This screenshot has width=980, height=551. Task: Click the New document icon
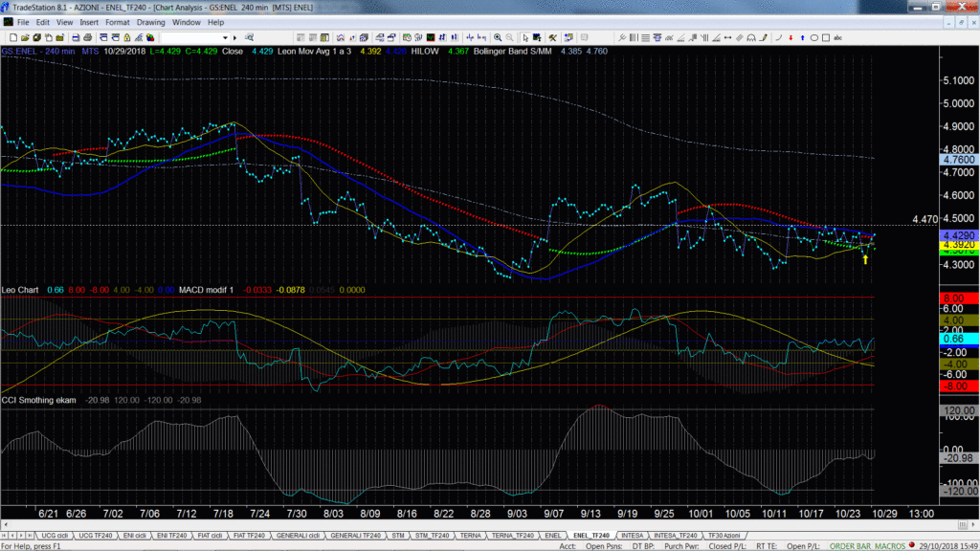[x=13, y=38]
